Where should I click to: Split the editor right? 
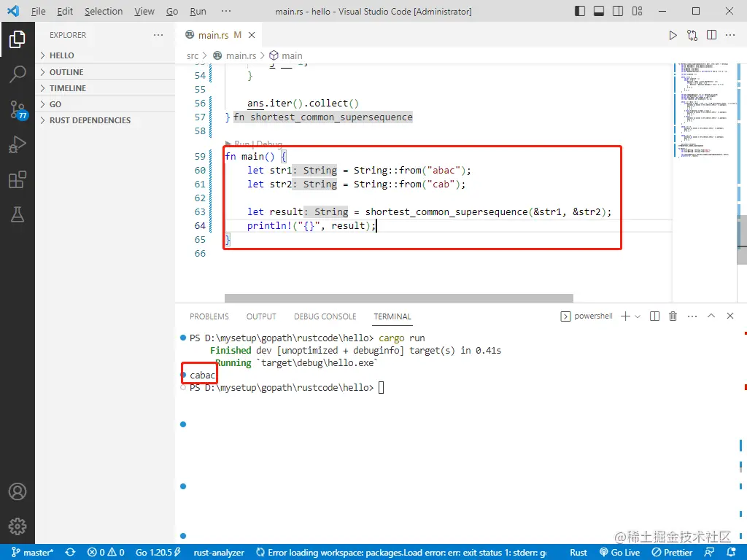(712, 35)
